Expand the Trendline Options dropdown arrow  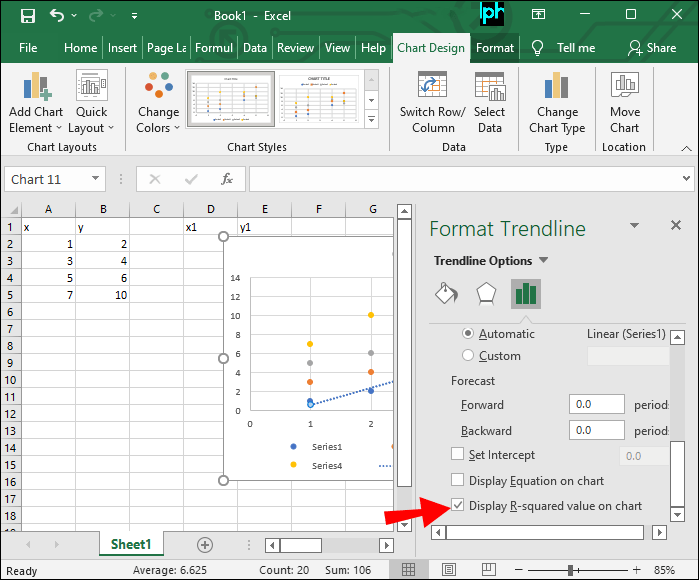[x=543, y=261]
